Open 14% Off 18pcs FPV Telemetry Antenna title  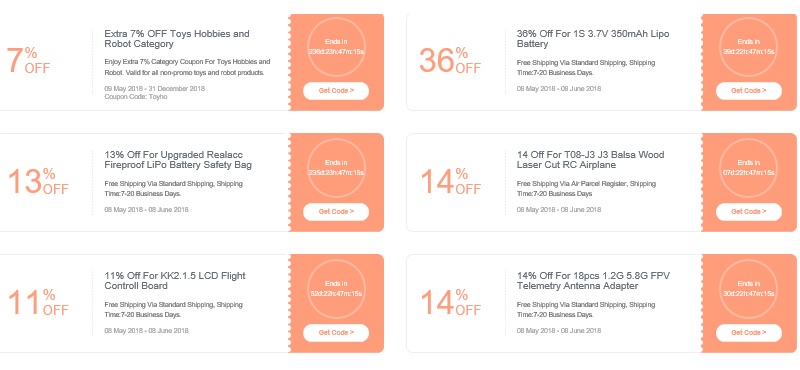pyautogui.click(x=593, y=281)
